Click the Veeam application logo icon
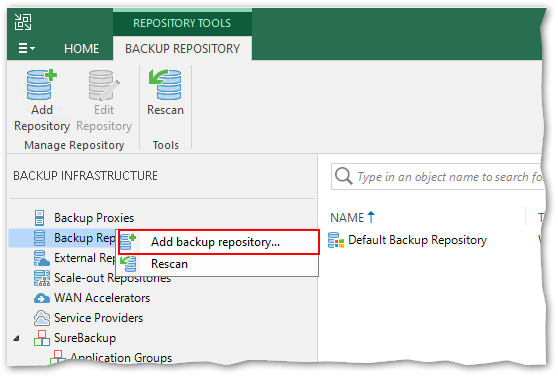The image size is (558, 377). pyautogui.click(x=23, y=22)
